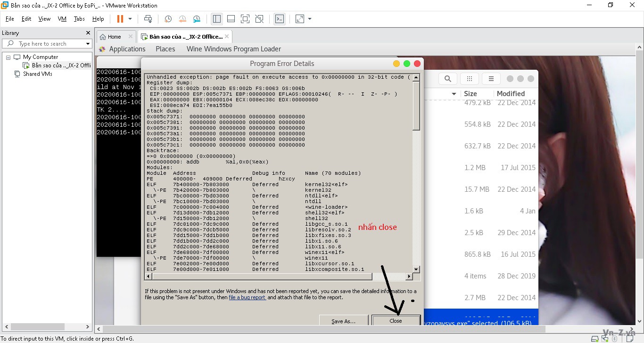The height and width of the screenshot is (343, 644).
Task: Revert the VM to its previous snapshot
Action: point(182,19)
